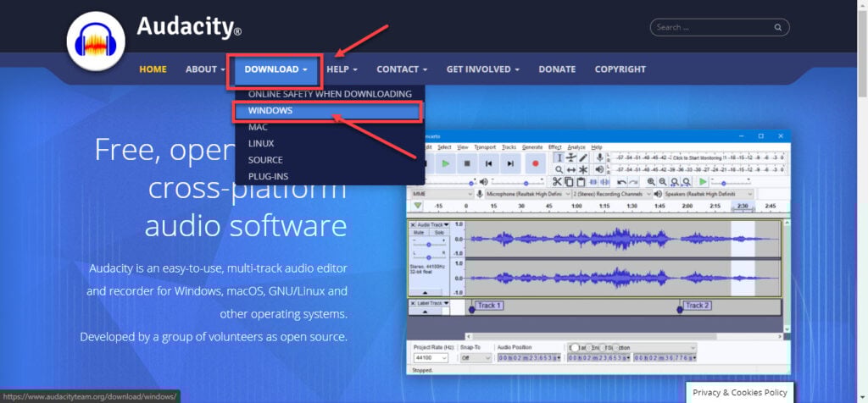Open the HELP item in site navigation
868x403 pixels.
pyautogui.click(x=342, y=69)
